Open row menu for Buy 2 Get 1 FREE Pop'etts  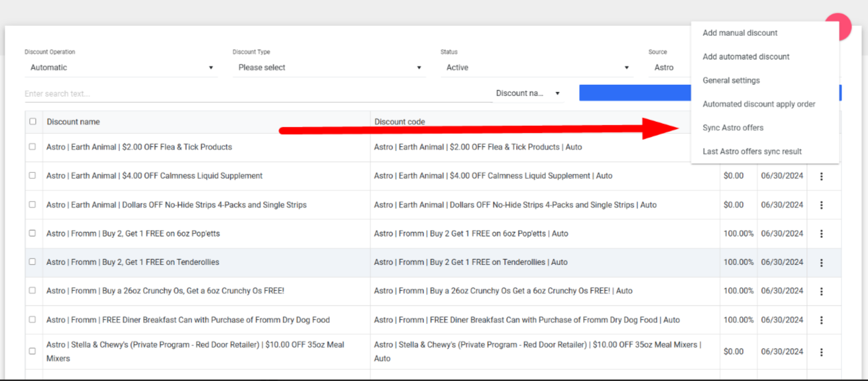(822, 234)
